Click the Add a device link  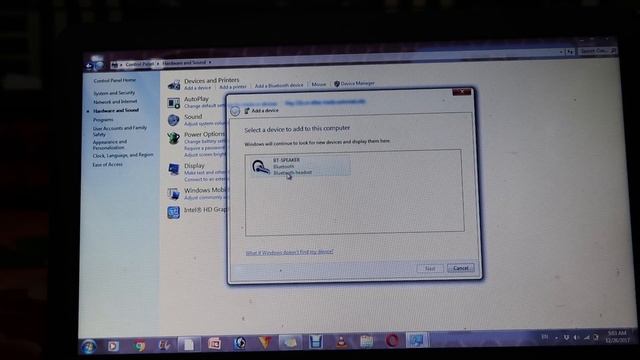click(198, 88)
